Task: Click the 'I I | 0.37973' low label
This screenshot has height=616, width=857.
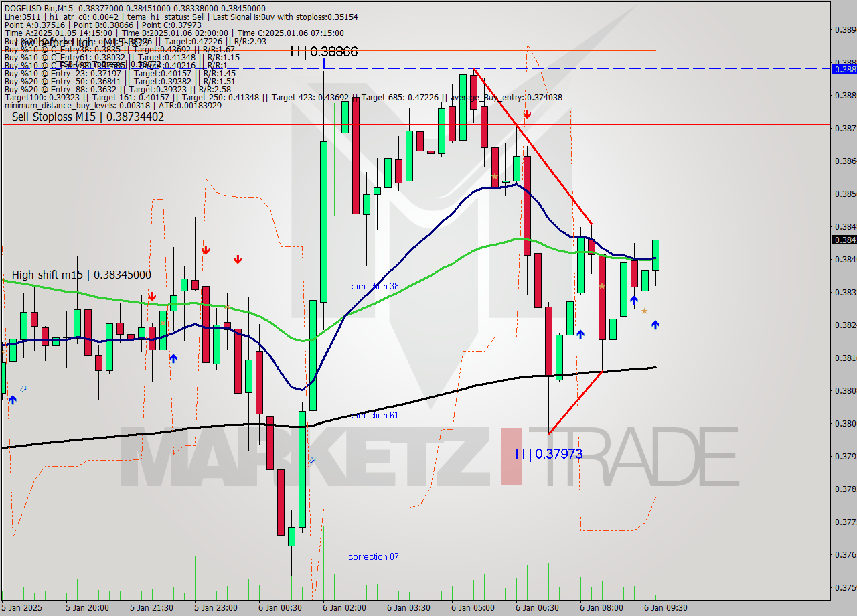Action: click(548, 454)
